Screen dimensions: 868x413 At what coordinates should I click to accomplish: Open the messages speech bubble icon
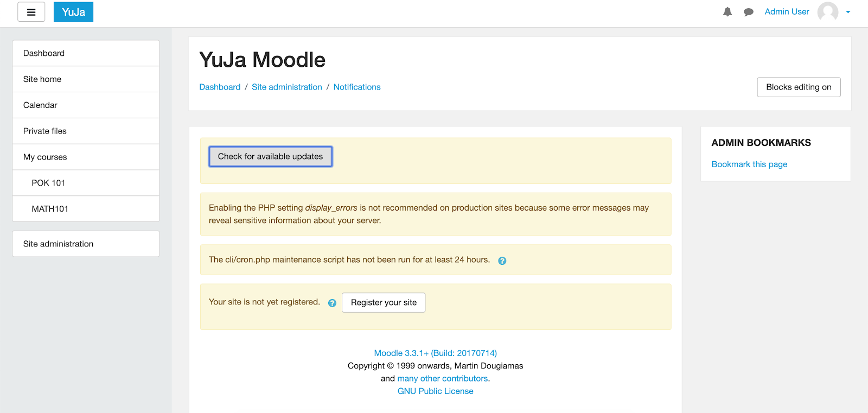coord(749,12)
